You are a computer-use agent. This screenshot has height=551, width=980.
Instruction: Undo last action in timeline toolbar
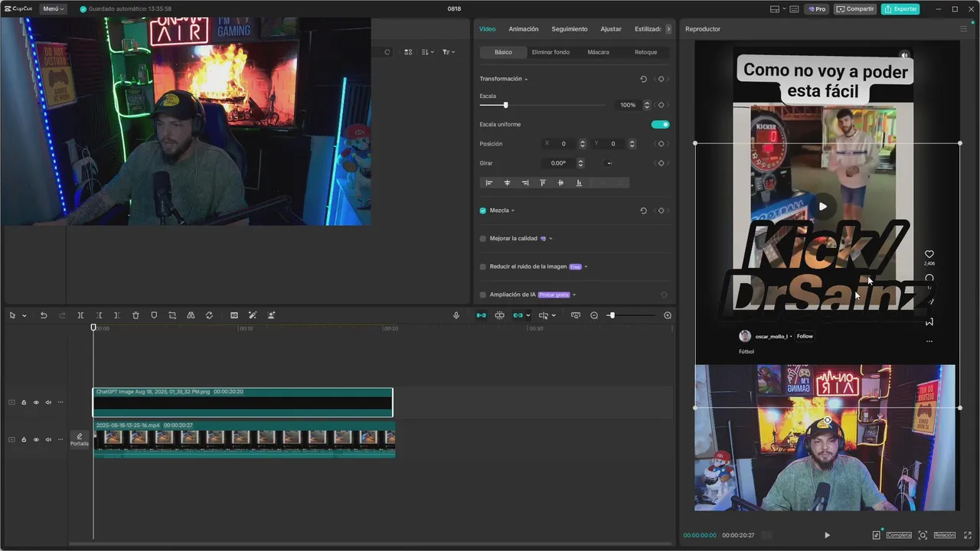coord(44,315)
